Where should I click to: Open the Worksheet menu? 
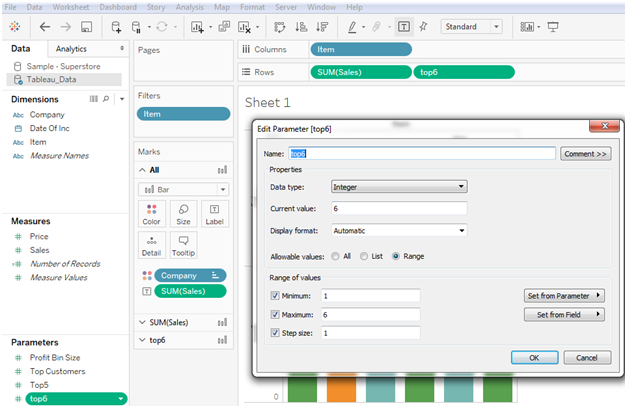(71, 7)
